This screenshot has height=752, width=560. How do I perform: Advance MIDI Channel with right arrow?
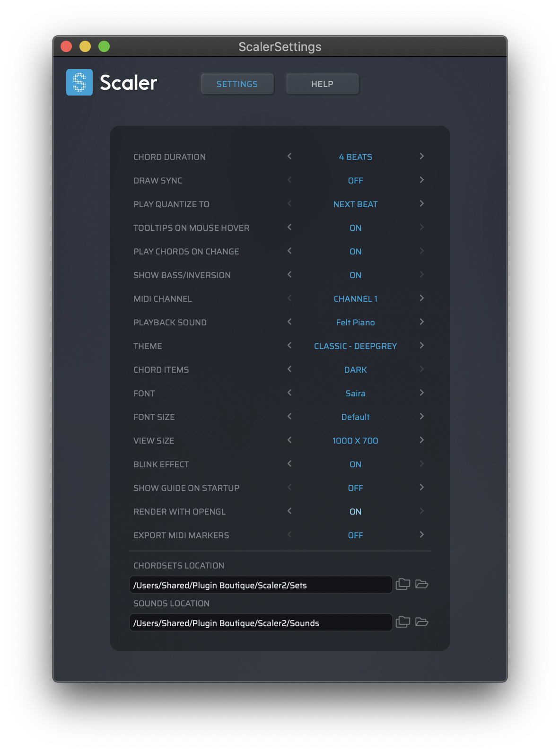click(x=421, y=298)
